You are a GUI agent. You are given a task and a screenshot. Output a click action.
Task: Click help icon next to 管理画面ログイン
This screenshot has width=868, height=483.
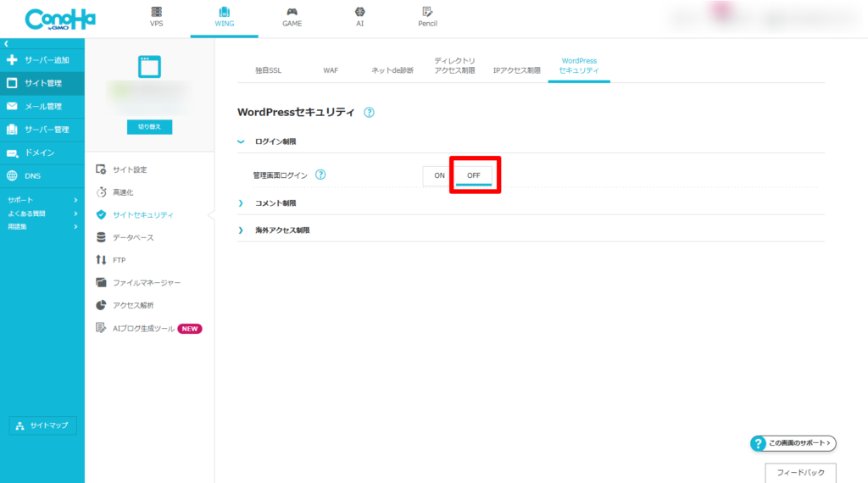[320, 175]
